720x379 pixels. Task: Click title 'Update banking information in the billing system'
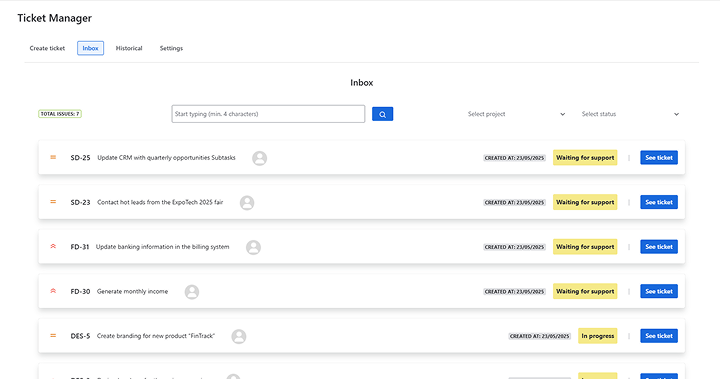click(x=163, y=247)
